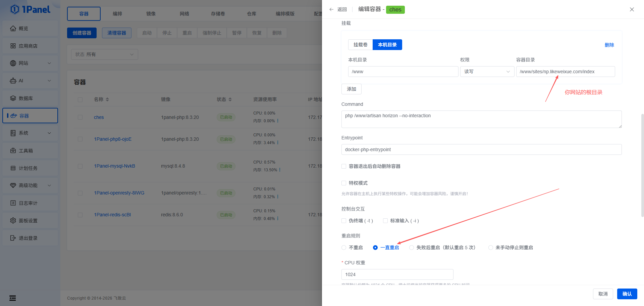Click the 数据库 stack icon in sidebar

13,98
